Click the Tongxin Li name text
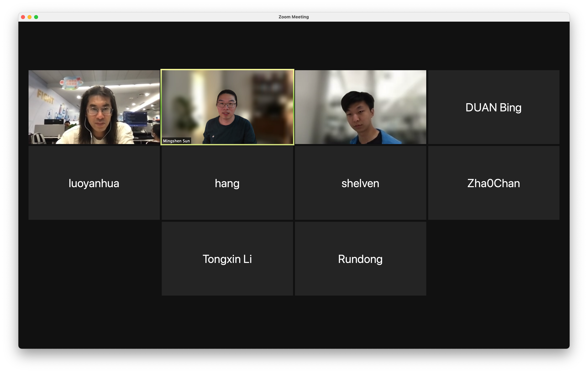This screenshot has width=588, height=373. (227, 259)
